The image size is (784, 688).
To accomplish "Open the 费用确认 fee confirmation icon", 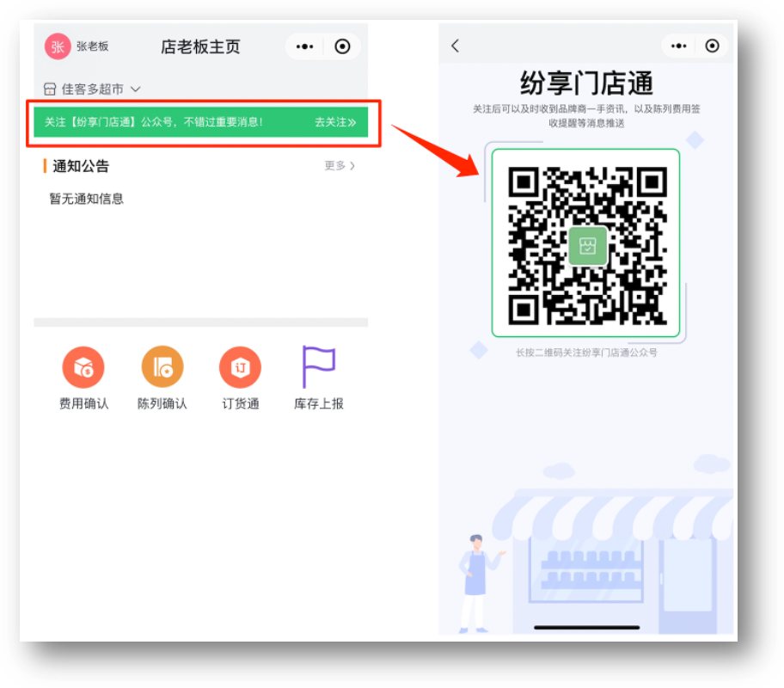I will (83, 366).
